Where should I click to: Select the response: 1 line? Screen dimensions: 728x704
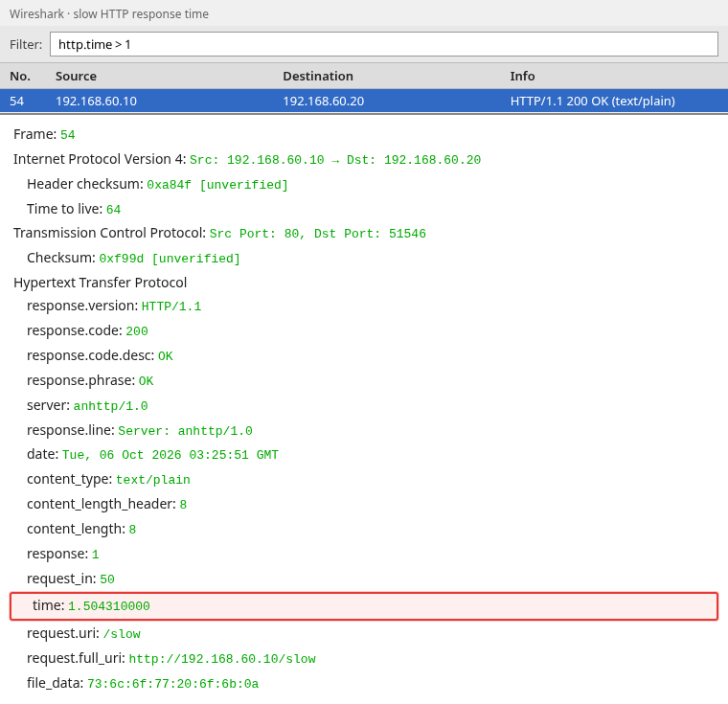(x=62, y=554)
